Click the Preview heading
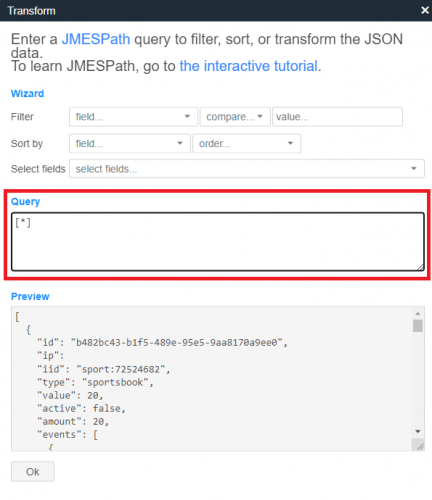The image size is (432, 500). (30, 296)
